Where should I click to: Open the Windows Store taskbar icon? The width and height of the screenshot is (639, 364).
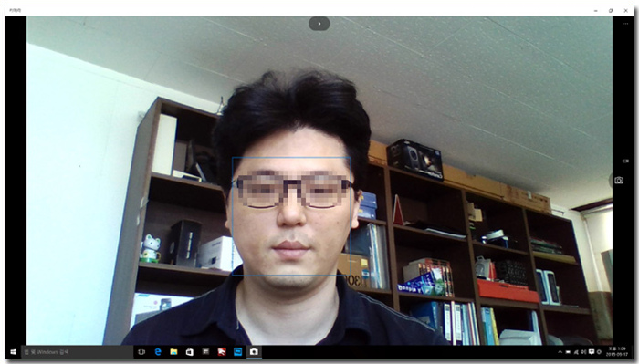(x=190, y=352)
